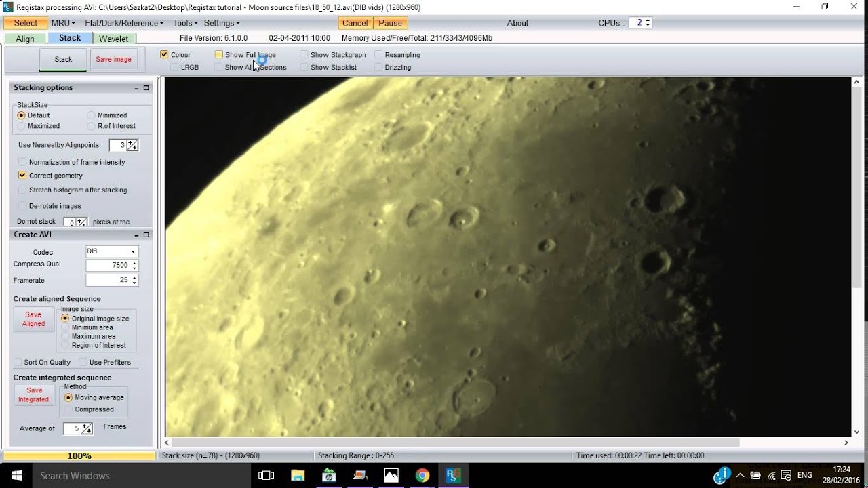
Task: Enable Normalization of frame intensity
Action: pos(22,162)
